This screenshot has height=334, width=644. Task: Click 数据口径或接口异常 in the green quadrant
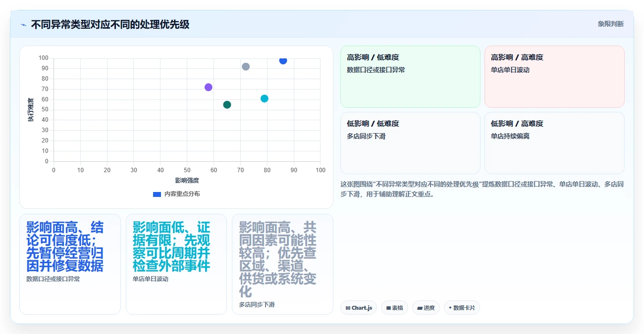376,70
